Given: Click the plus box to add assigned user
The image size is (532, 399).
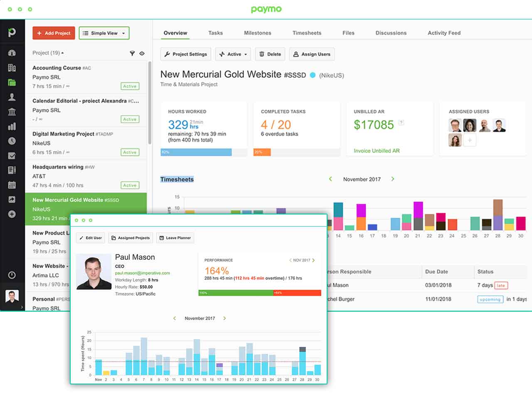Looking at the screenshot, I should (470, 140).
